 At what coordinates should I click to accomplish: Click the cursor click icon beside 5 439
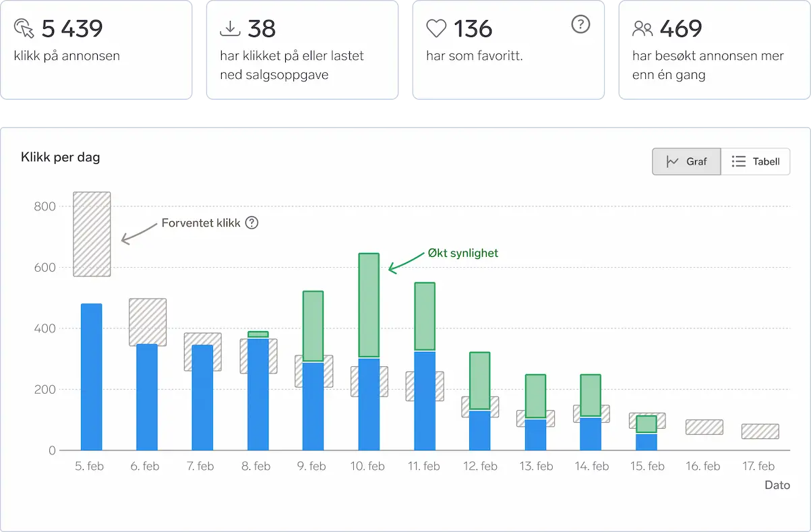[24, 28]
